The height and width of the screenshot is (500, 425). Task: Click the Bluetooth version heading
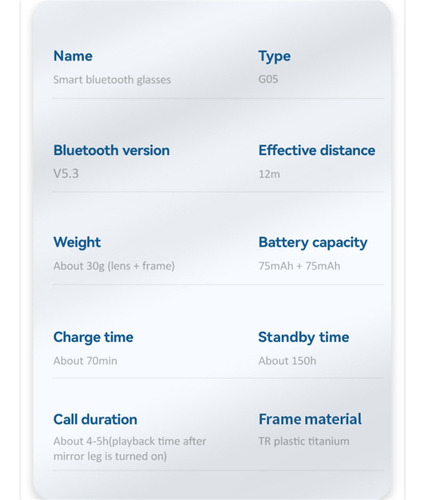112,150
